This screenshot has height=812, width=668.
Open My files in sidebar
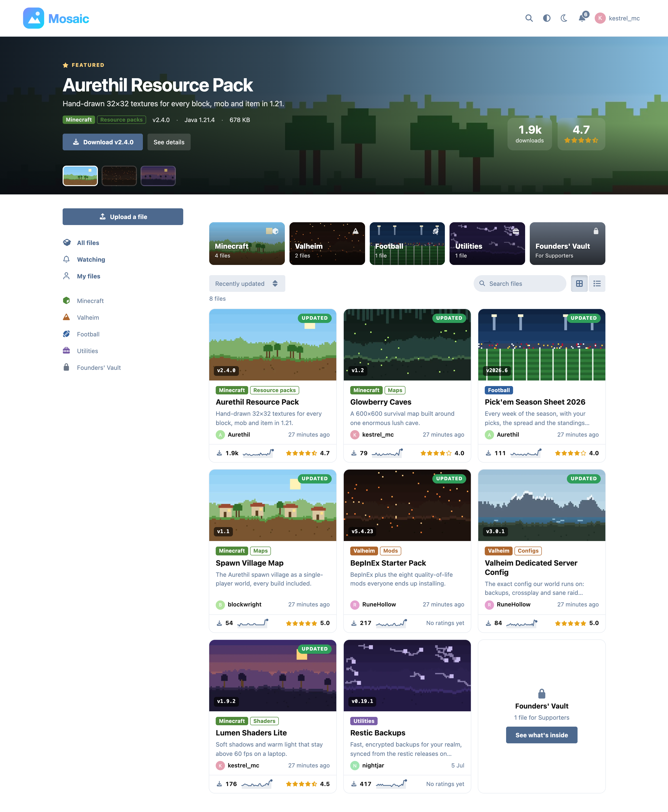coord(123,276)
